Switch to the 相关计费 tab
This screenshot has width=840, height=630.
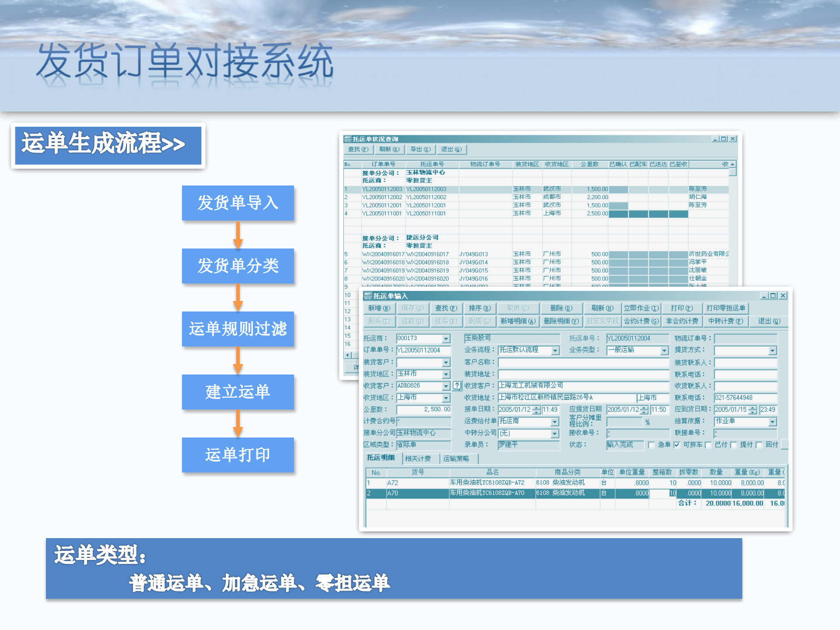click(x=419, y=458)
